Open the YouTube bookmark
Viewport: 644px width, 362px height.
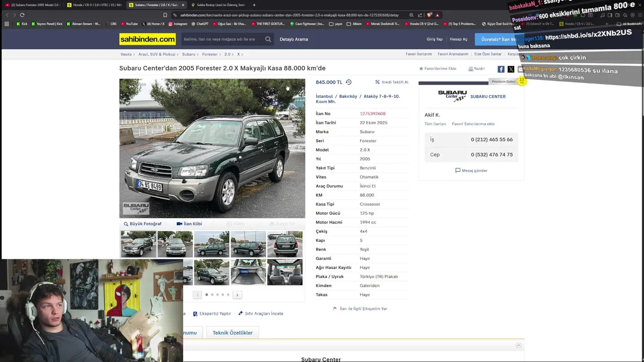(x=129, y=24)
